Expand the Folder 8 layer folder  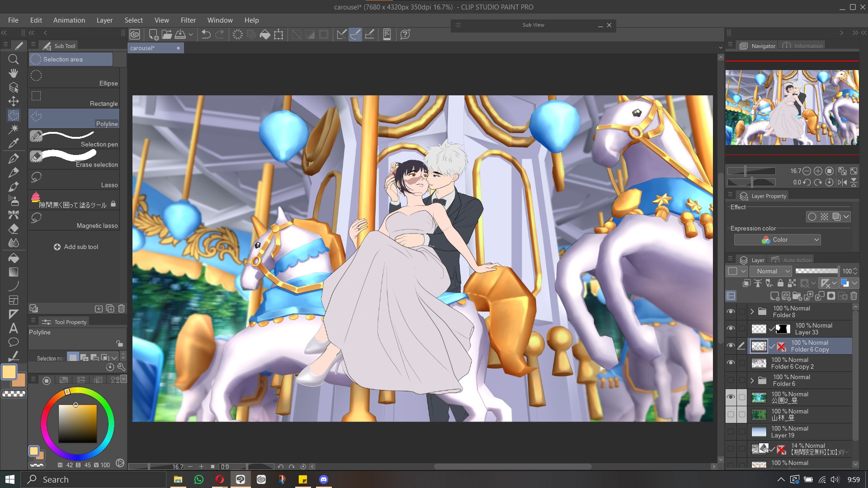pos(752,311)
